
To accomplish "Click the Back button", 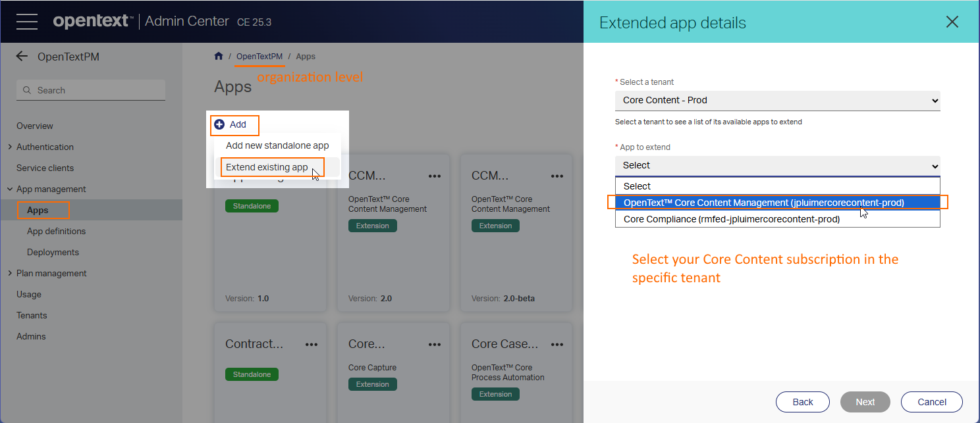I will [x=802, y=402].
